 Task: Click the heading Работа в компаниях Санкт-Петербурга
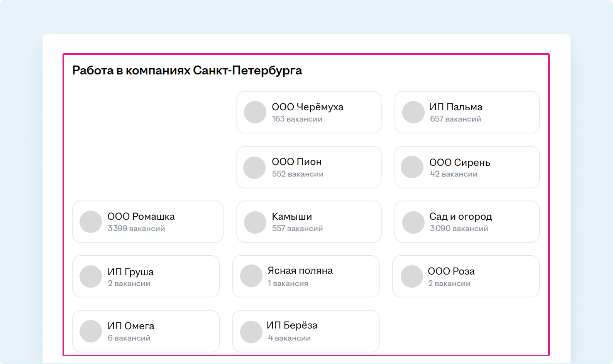point(187,71)
